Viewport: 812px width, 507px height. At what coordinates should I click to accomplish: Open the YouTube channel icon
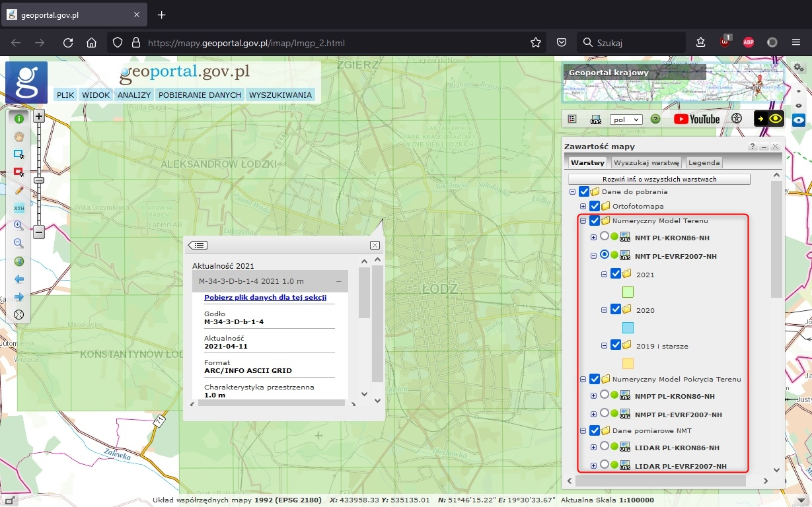coord(696,119)
